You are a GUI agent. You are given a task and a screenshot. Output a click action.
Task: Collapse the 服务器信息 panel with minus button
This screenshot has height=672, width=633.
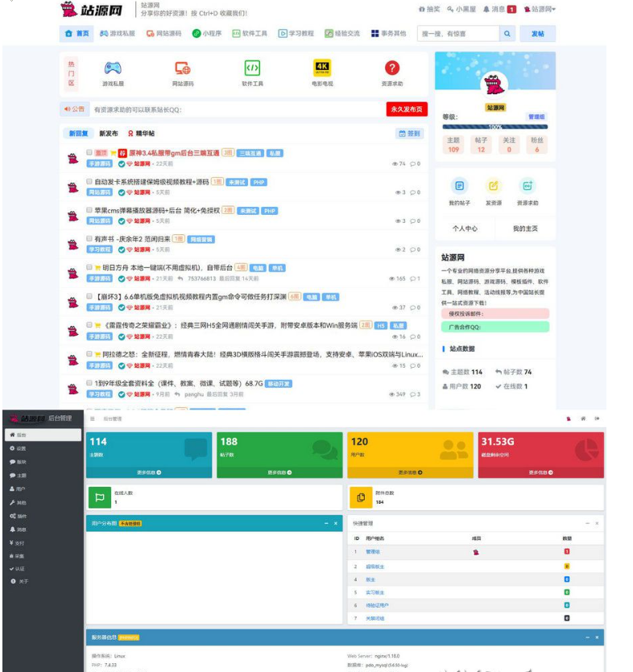[x=587, y=637]
